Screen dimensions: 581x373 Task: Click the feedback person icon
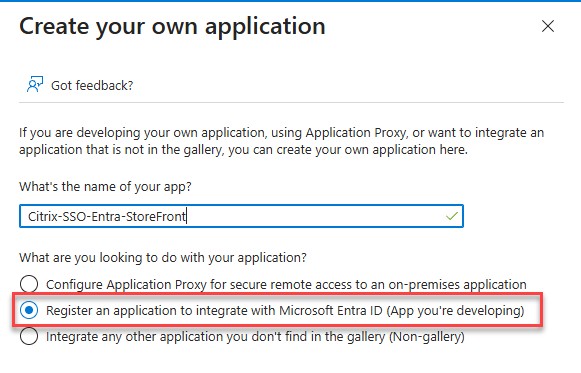coord(35,84)
